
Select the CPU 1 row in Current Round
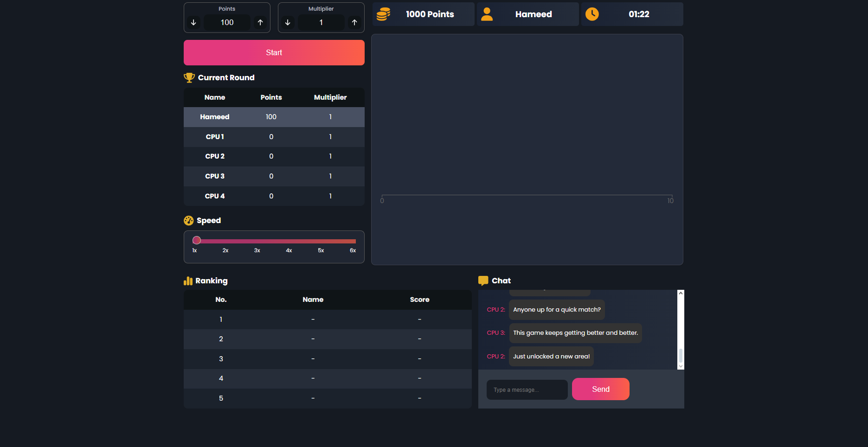coord(274,137)
